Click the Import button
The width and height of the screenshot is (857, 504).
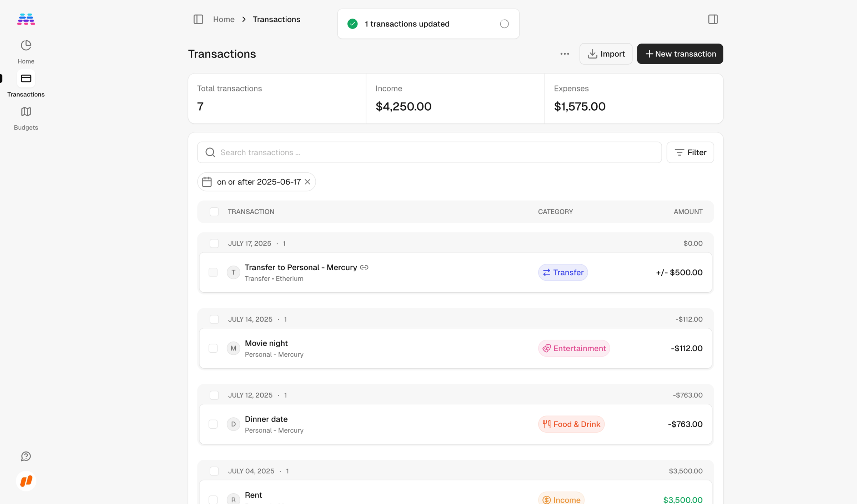pos(606,54)
